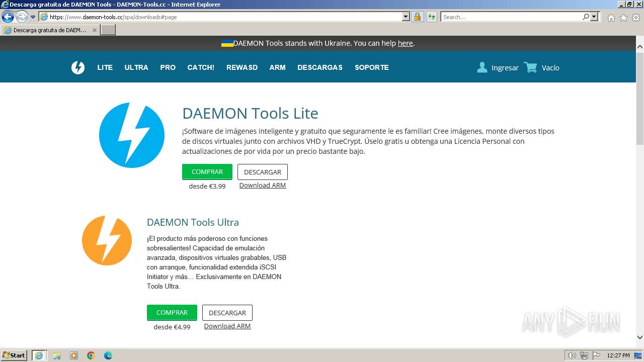Click the user account icon next to Ingresar
Viewport: 644px width, 362px height.
pos(482,67)
